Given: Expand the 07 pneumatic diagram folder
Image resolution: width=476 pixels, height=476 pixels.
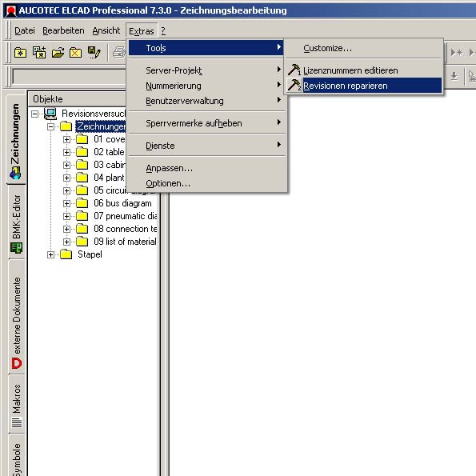Looking at the screenshot, I should coord(66,216).
